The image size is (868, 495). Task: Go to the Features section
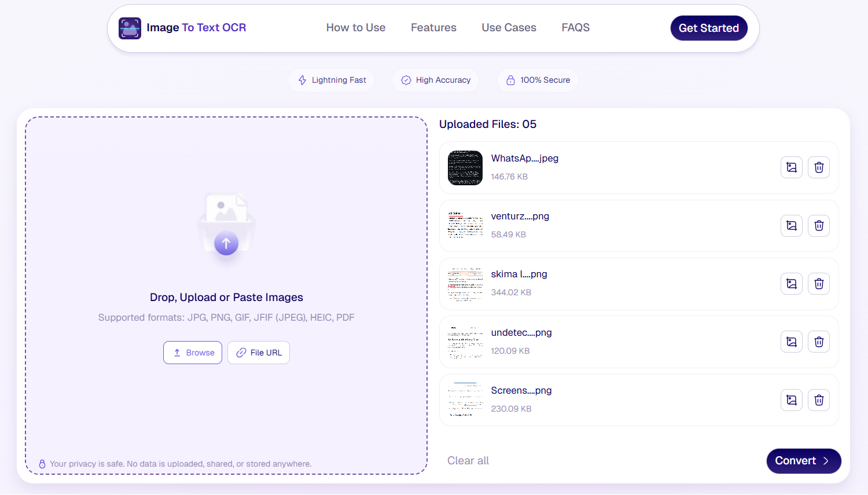(433, 28)
